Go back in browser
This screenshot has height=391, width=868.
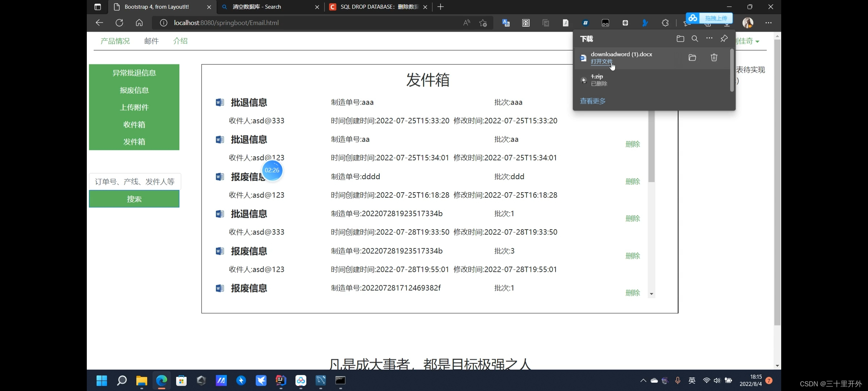click(99, 23)
